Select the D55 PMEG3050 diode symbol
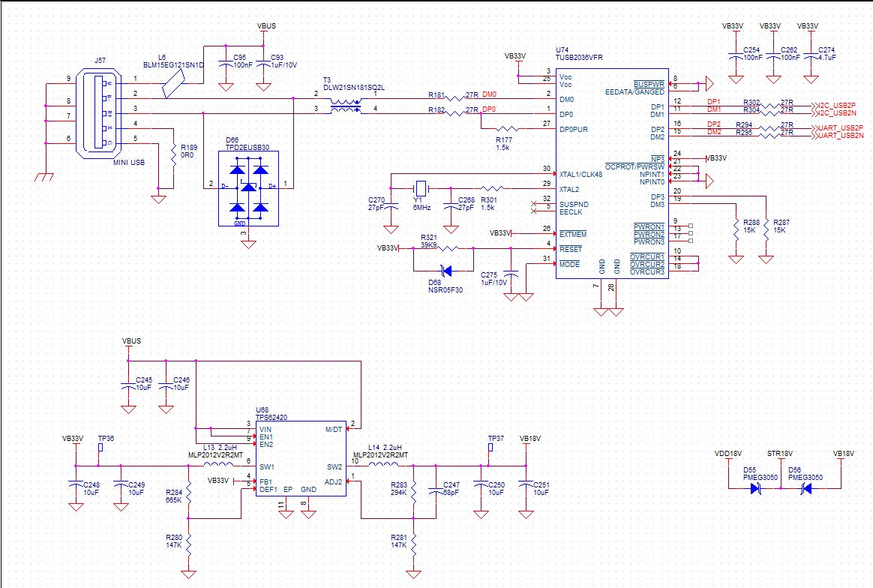 point(755,489)
